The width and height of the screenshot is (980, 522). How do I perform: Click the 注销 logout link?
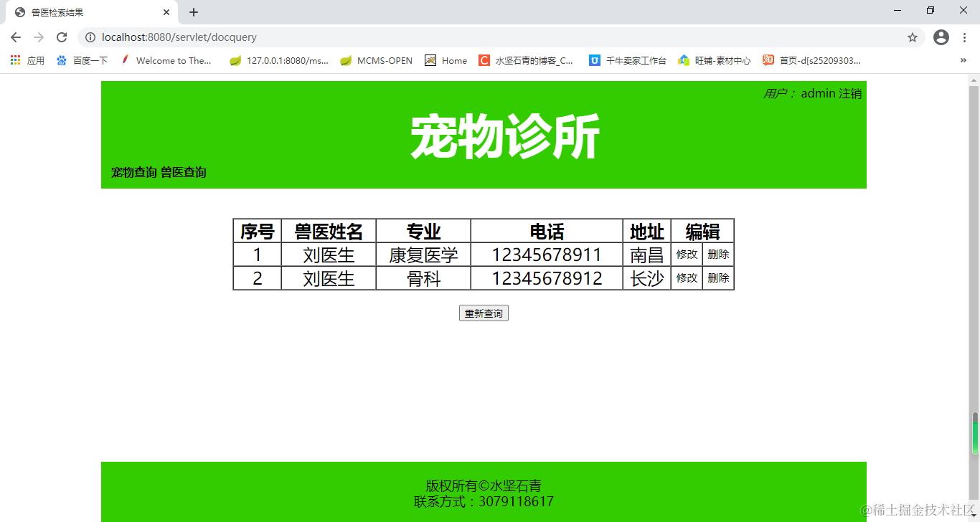click(x=850, y=93)
